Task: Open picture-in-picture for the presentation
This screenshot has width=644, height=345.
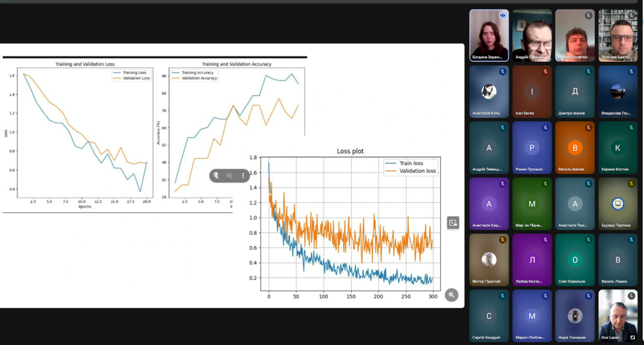Action: click(x=453, y=223)
